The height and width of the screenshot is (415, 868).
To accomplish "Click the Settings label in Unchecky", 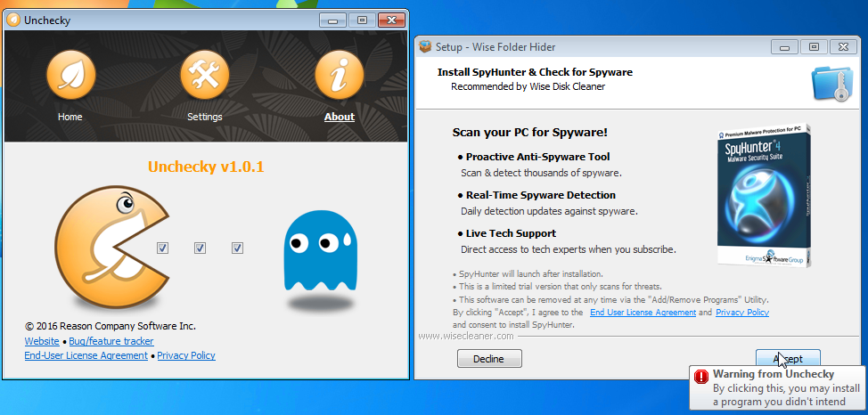I will click(205, 117).
